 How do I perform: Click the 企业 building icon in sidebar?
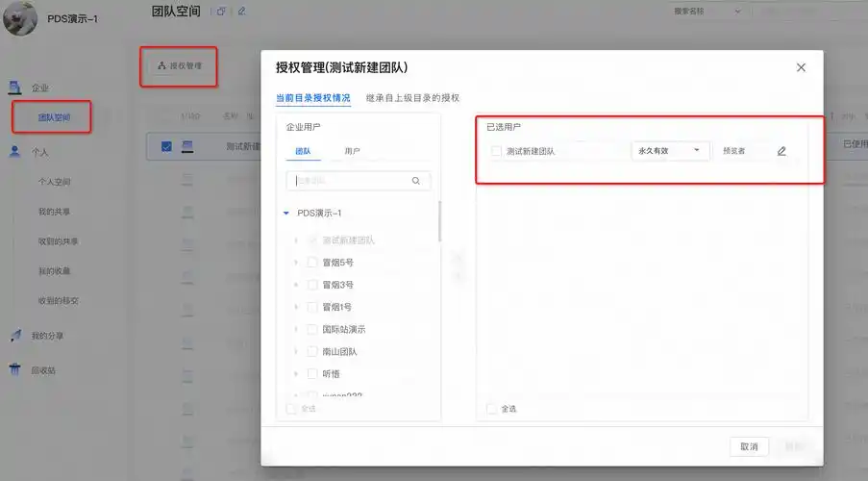(14, 88)
